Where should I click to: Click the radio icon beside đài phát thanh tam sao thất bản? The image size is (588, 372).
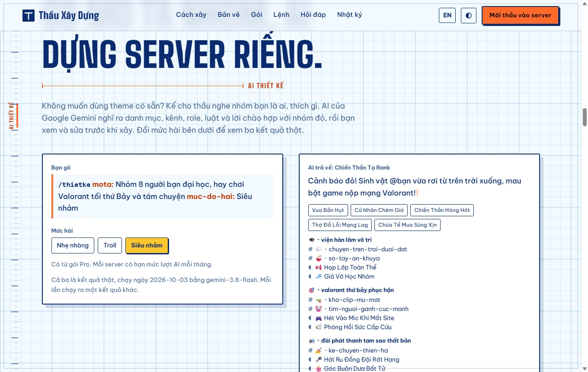point(312,341)
